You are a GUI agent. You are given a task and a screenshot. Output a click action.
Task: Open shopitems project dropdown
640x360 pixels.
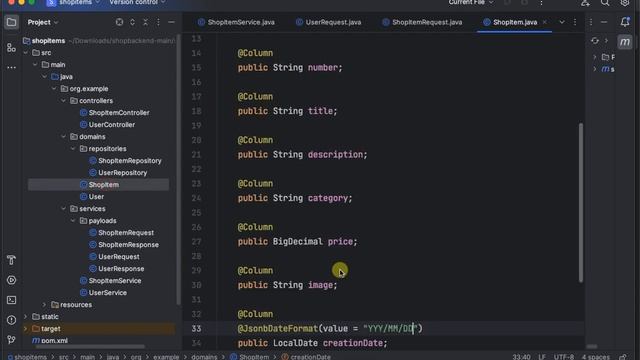pyautogui.click(x=73, y=3)
